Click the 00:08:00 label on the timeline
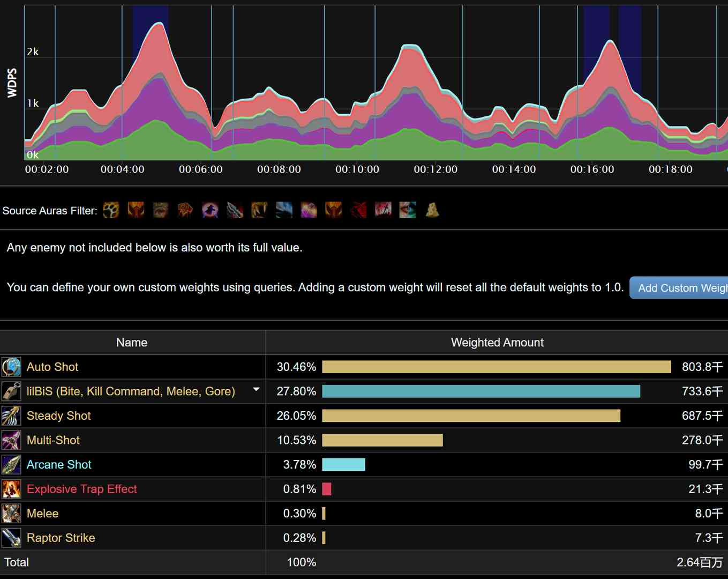 [x=279, y=169]
